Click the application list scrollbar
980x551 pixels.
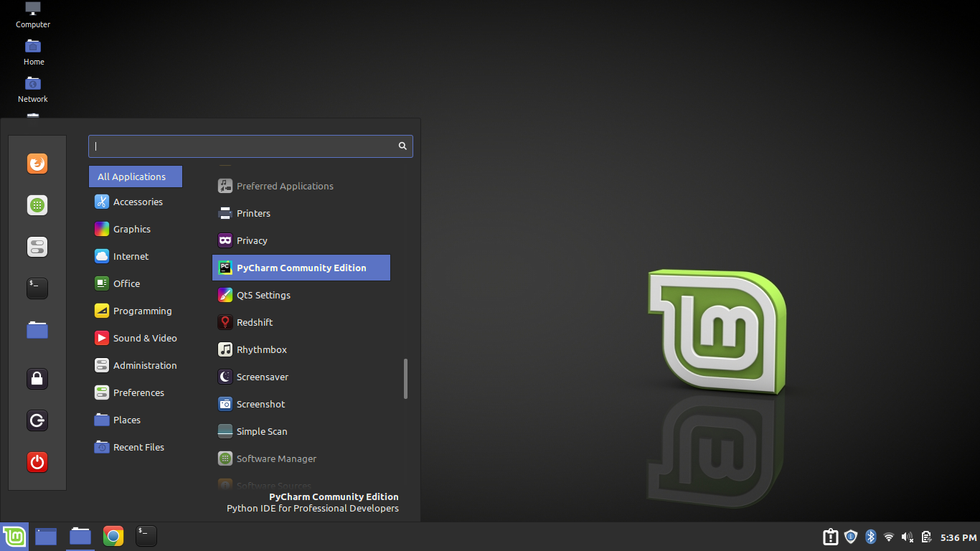point(405,379)
